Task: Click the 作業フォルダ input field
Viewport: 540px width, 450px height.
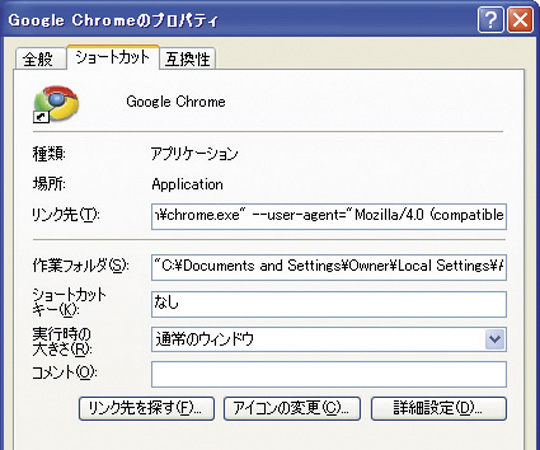Action: coord(329,267)
